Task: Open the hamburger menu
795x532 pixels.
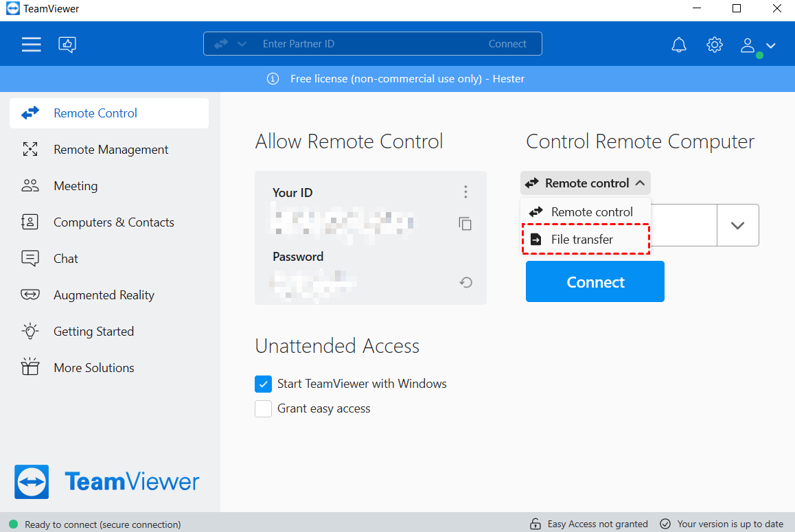Action: (31, 45)
